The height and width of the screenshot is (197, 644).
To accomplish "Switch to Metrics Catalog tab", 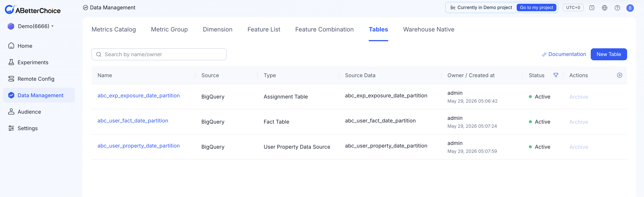I will point(114,29).
